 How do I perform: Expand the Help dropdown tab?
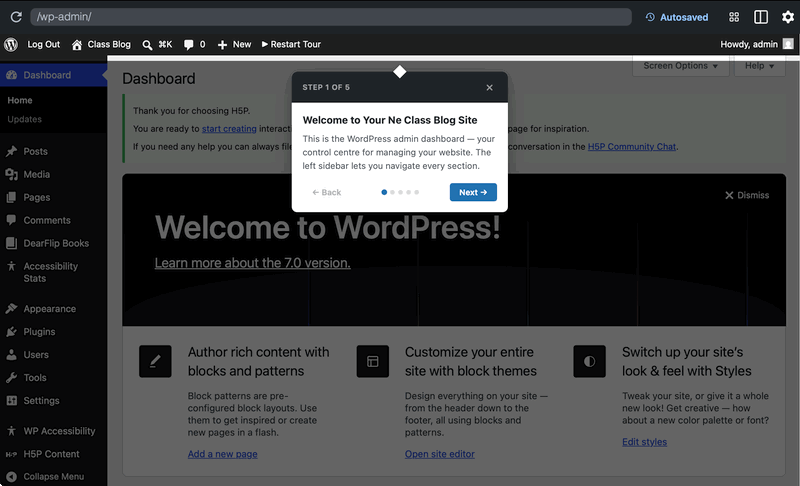pyautogui.click(x=759, y=66)
